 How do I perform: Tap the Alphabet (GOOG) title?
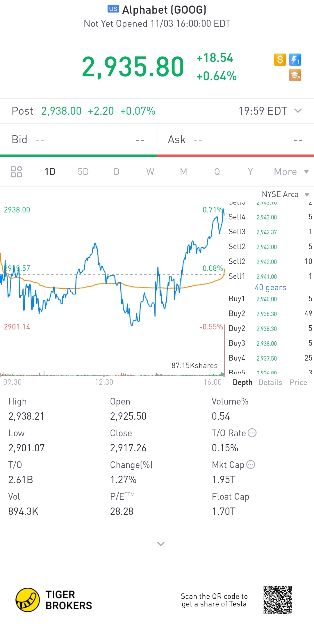164,10
